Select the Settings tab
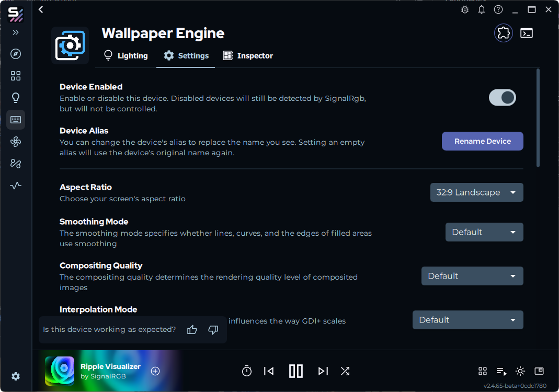 pyautogui.click(x=186, y=55)
